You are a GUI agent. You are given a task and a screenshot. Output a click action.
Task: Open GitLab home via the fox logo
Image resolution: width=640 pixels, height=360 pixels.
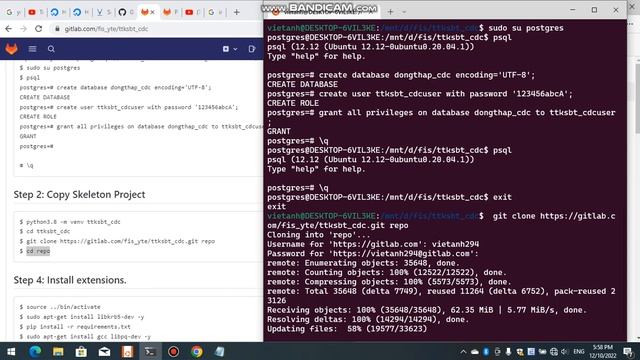[x=11, y=49]
